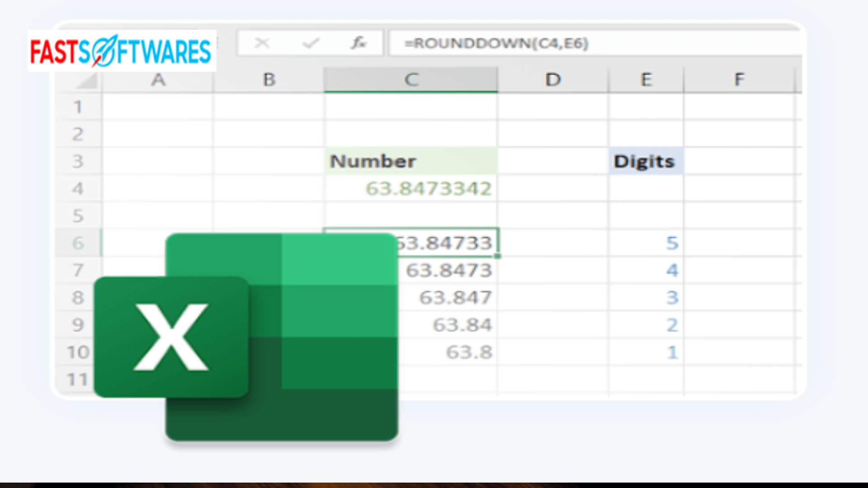868x488 pixels.
Task: Select row 8 header
Action: 78,297
